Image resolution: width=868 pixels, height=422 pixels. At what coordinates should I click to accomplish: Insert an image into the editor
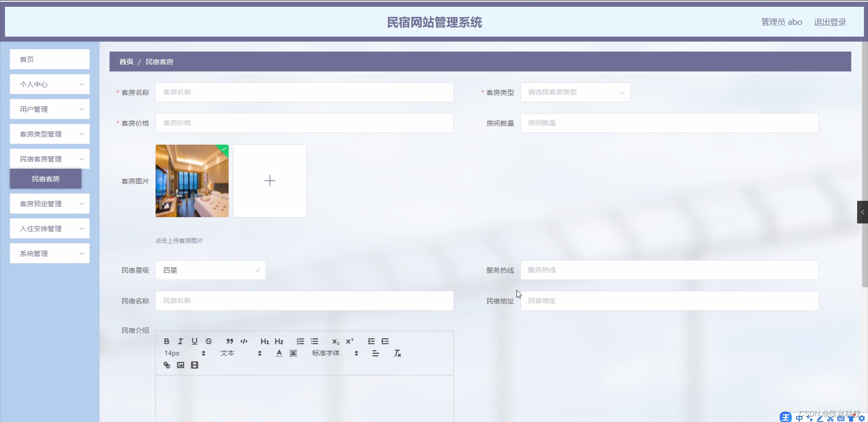(180, 365)
